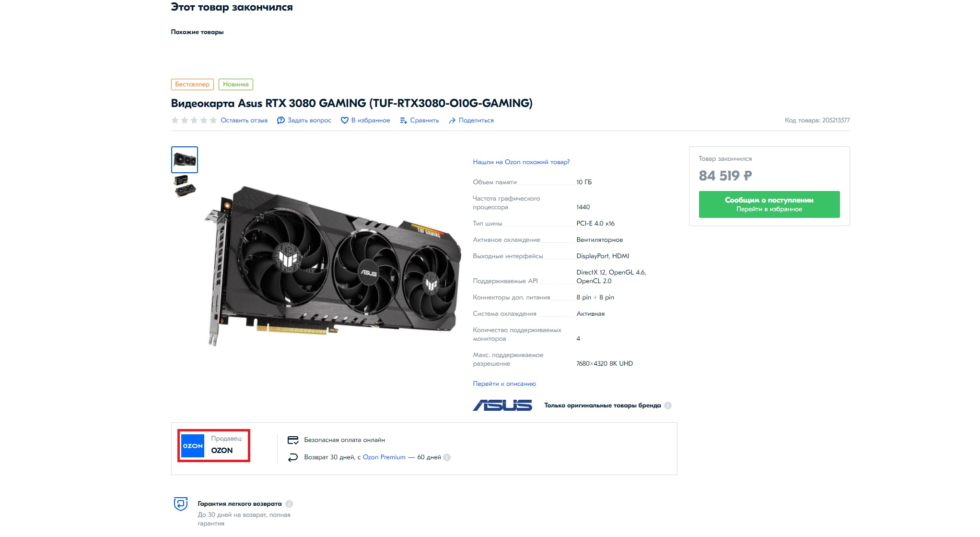Click the 'Новинка' badge
The width and height of the screenshot is (980, 537).
coord(236,84)
